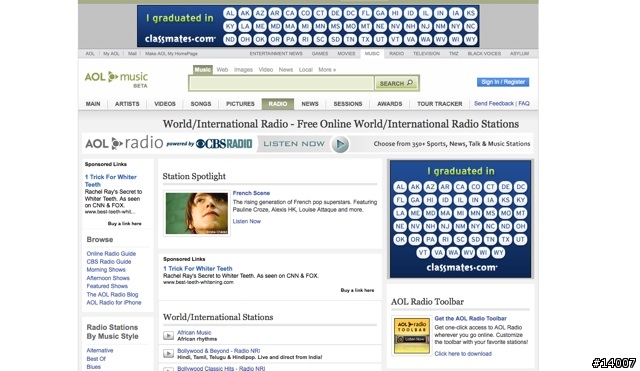640x371 pixels.
Task: Select TX in the top classmates banner
Action: 365,40
